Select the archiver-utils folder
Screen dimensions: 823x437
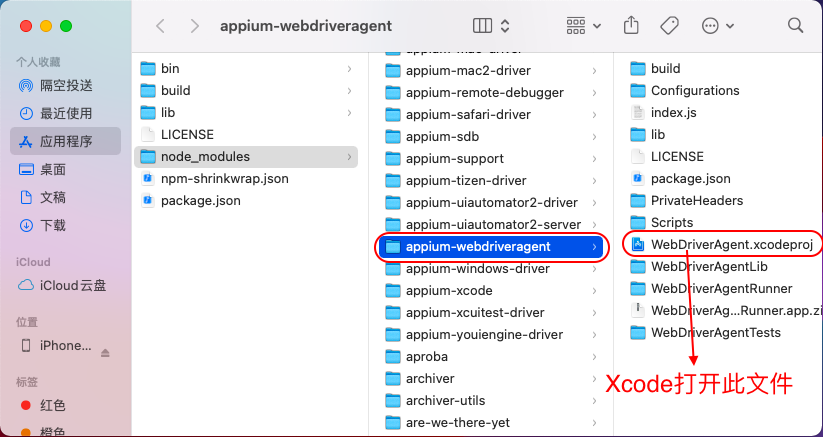click(x=491, y=401)
